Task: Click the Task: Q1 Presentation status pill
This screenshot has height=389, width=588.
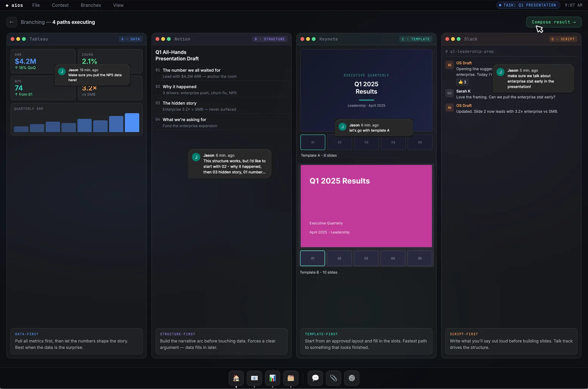Action: [528, 5]
